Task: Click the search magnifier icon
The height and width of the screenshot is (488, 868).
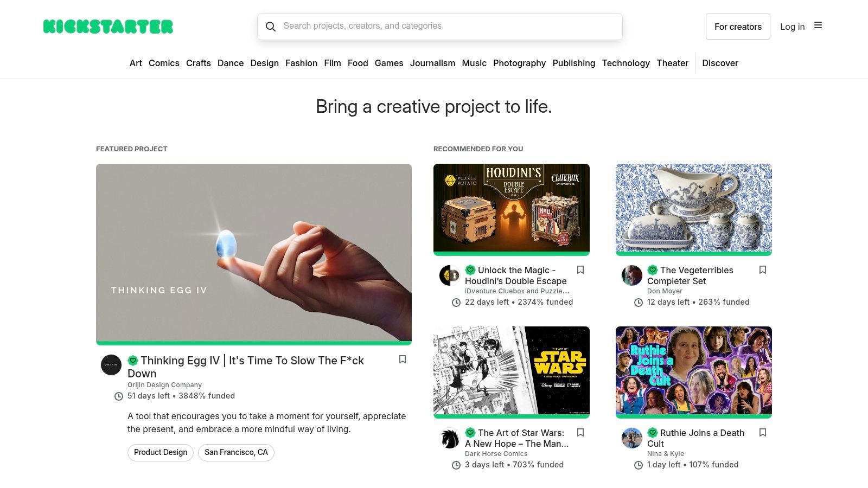Action: [x=271, y=26]
